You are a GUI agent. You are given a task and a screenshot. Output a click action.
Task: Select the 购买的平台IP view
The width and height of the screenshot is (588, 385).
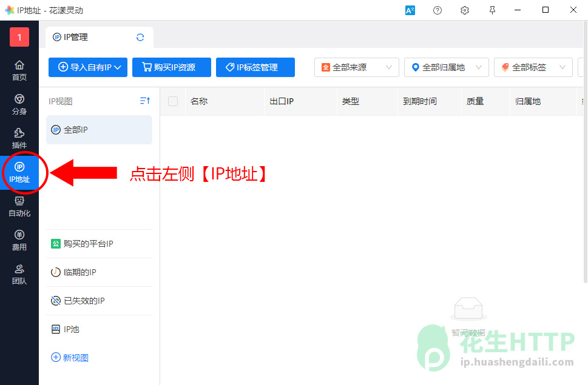pyautogui.click(x=99, y=244)
